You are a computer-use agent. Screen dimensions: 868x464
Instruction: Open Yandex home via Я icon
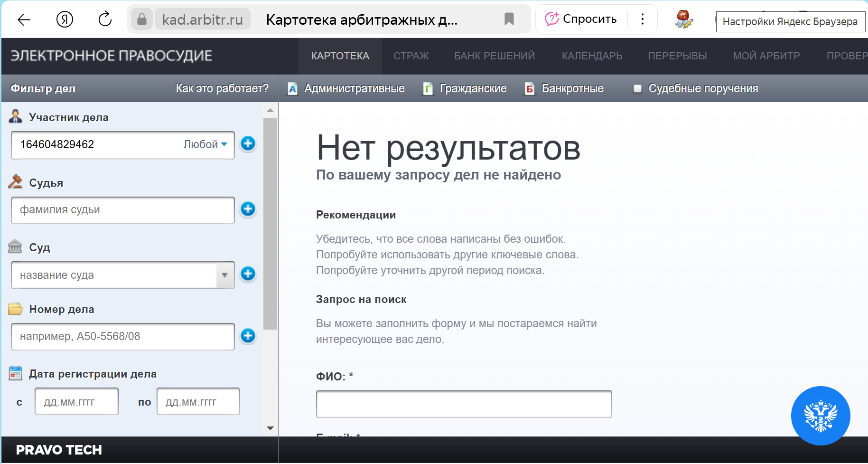(65, 19)
